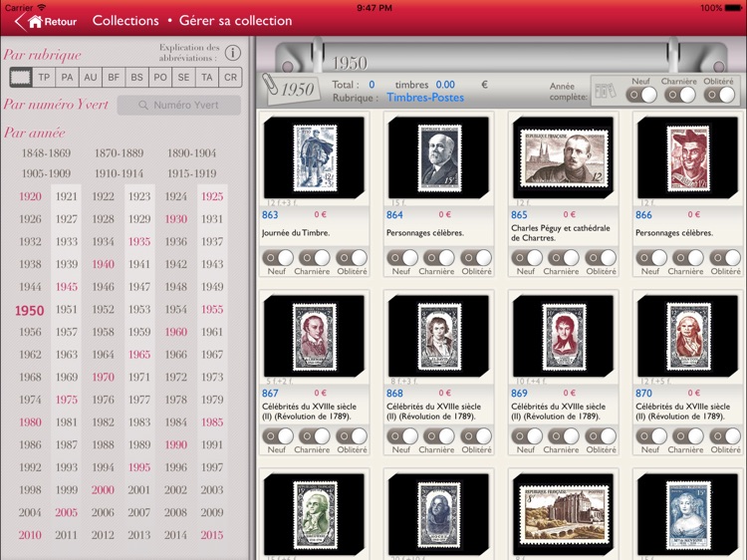Select year range 1848-1869
Viewport: 747px width, 560px height.
pyautogui.click(x=46, y=153)
